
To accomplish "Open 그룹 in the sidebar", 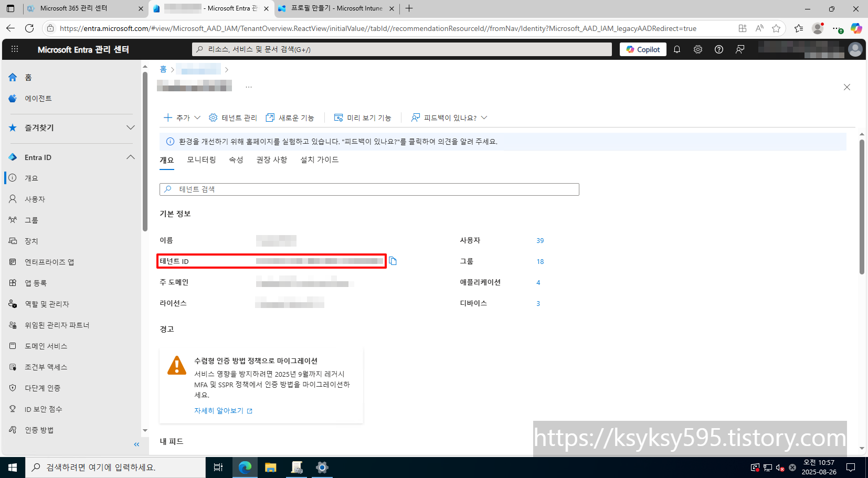I will (31, 220).
